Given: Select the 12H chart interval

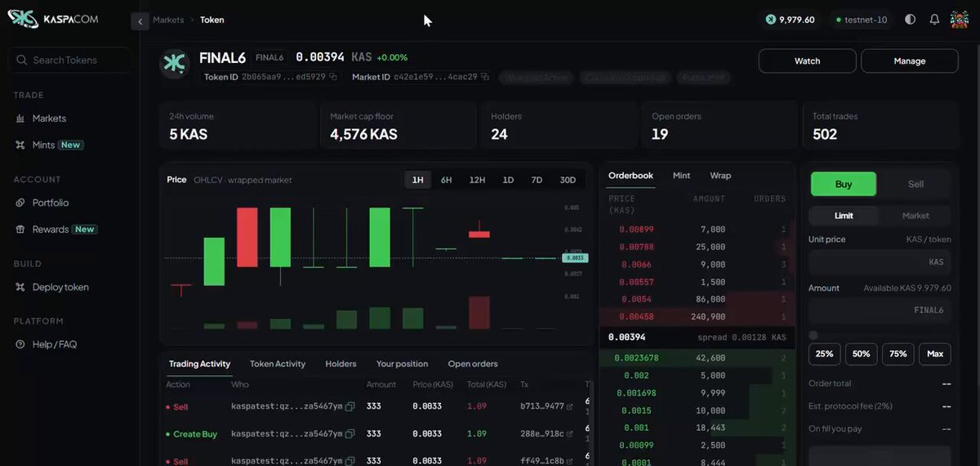Looking at the screenshot, I should point(477,180).
